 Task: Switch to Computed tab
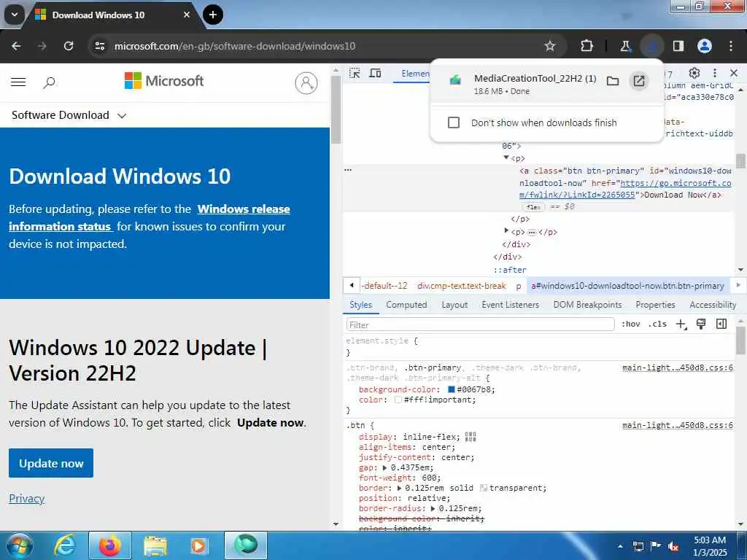pyautogui.click(x=406, y=305)
